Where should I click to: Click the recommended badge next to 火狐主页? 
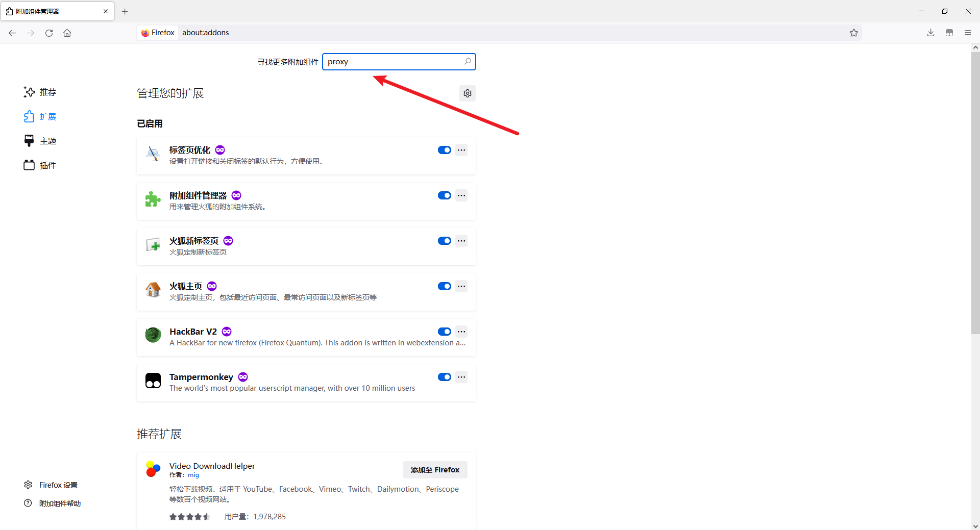pyautogui.click(x=212, y=286)
